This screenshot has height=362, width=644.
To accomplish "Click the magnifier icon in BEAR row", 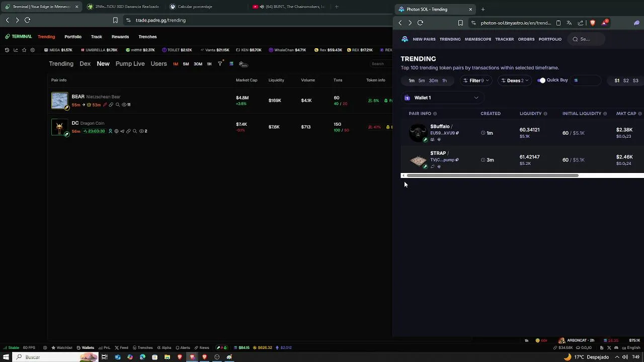I will pos(118,105).
